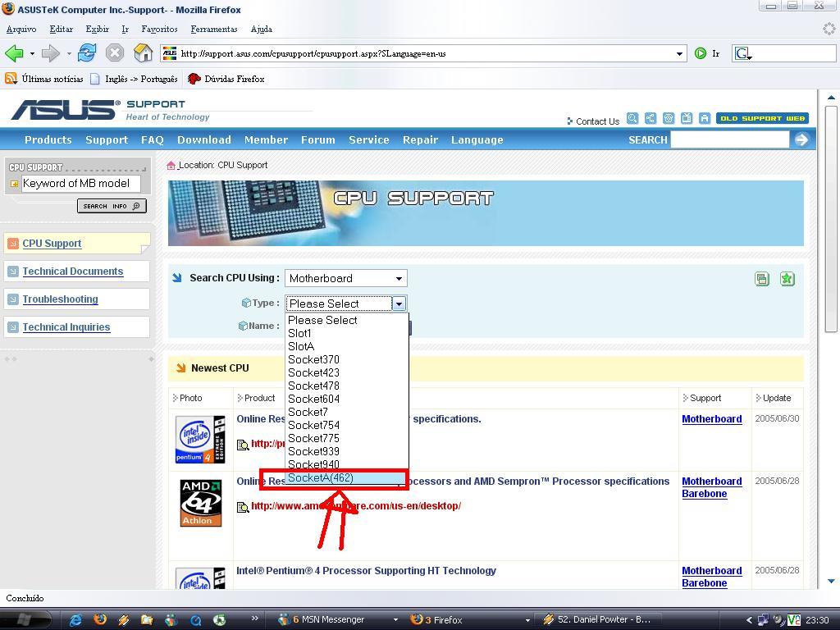Click document icon beside amd URL link

pos(243,506)
